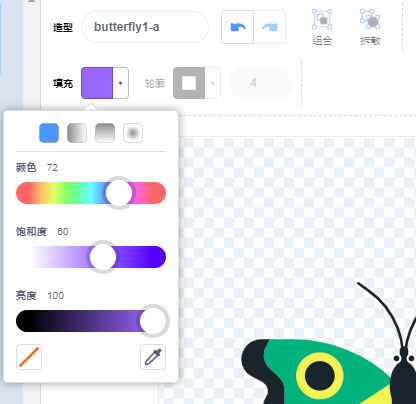Select solid color fill mode
416x404 pixels.
pos(49,133)
